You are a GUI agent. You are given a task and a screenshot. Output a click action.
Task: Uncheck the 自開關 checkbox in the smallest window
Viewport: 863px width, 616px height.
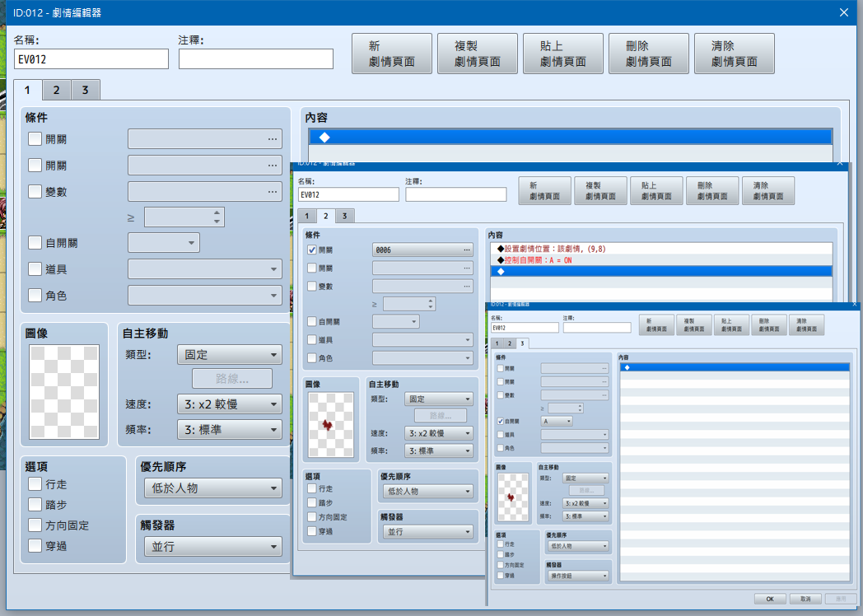point(501,421)
